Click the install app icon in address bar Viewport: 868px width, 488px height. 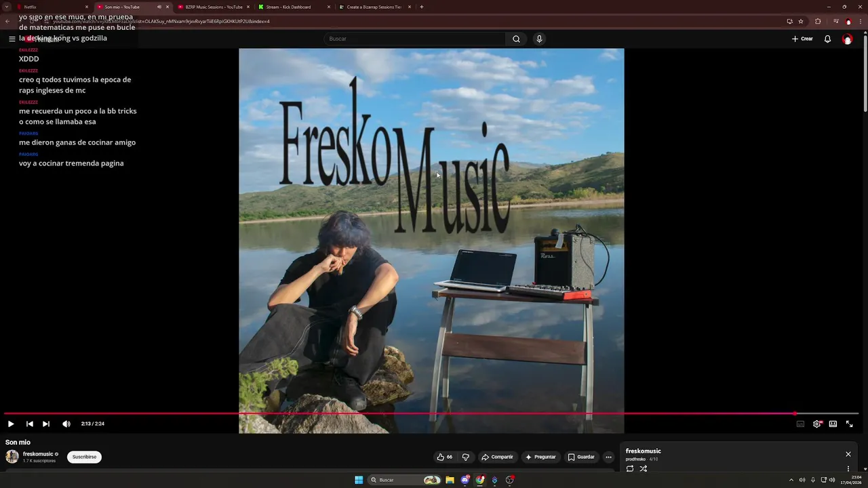click(789, 21)
